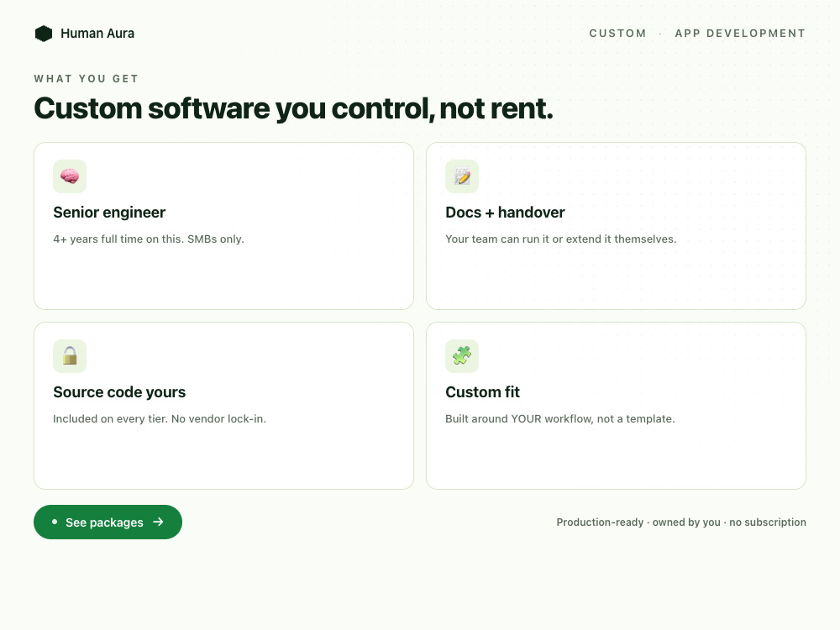Select the Docs + handover card title

(505, 213)
